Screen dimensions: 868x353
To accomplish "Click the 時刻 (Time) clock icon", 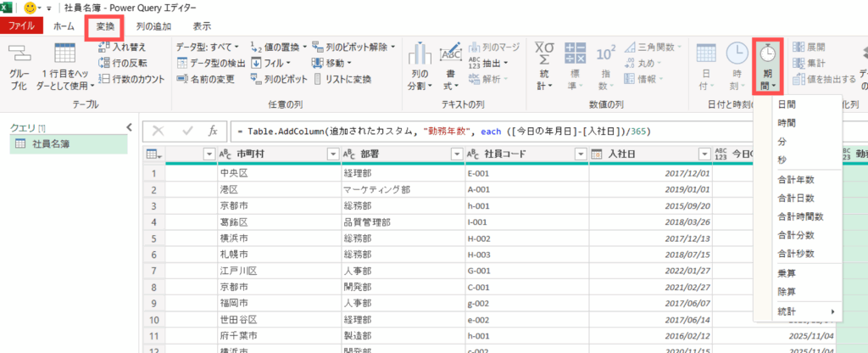I will 736,58.
